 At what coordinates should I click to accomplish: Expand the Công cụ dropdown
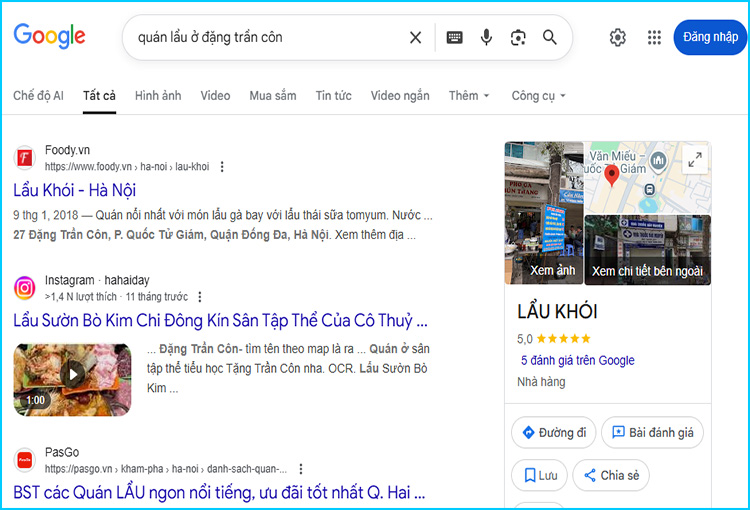click(539, 96)
